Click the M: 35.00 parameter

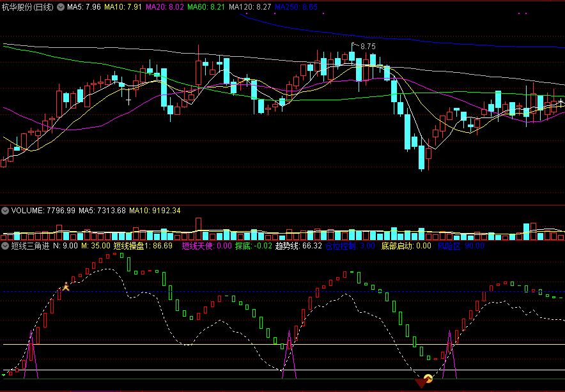pos(95,246)
